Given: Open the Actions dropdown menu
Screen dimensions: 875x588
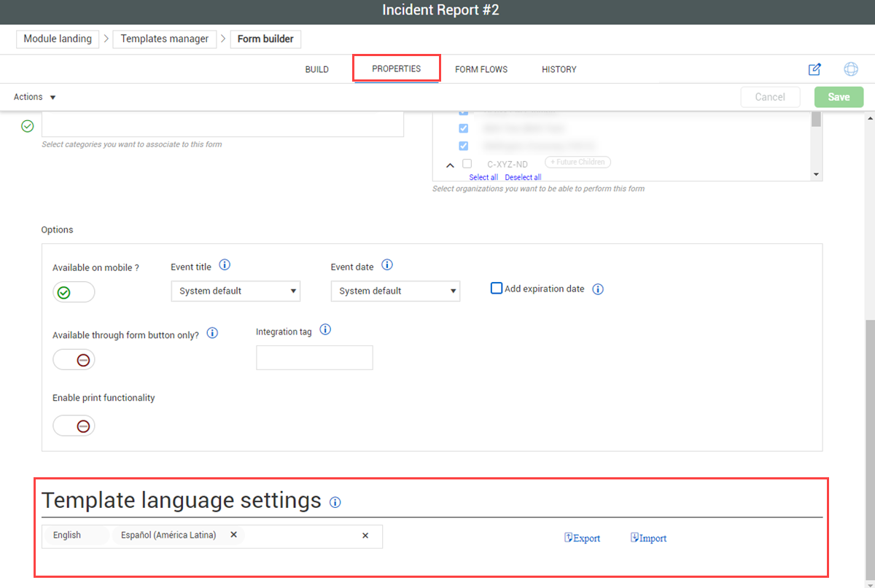Looking at the screenshot, I should tap(35, 97).
